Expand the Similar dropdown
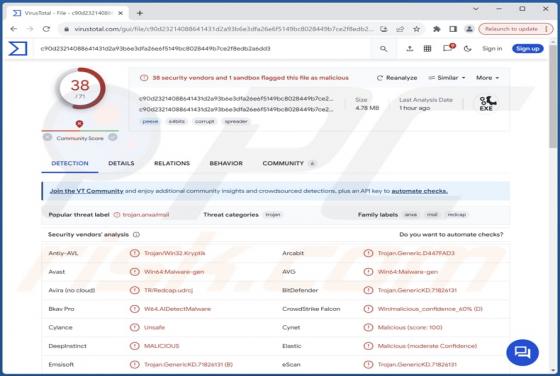Image resolution: width=560 pixels, height=376 pixels. (447, 77)
